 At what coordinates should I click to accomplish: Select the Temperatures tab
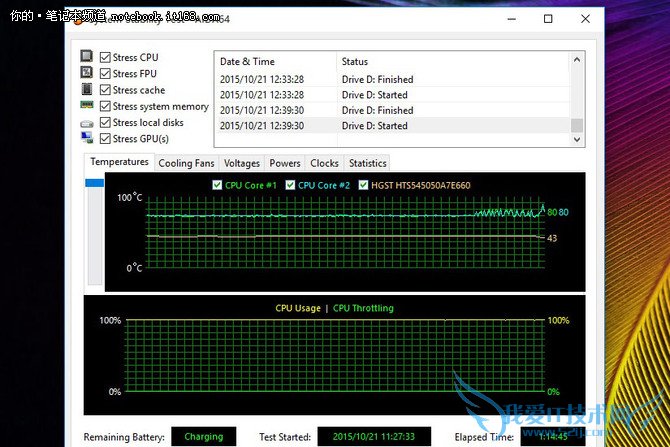(119, 162)
